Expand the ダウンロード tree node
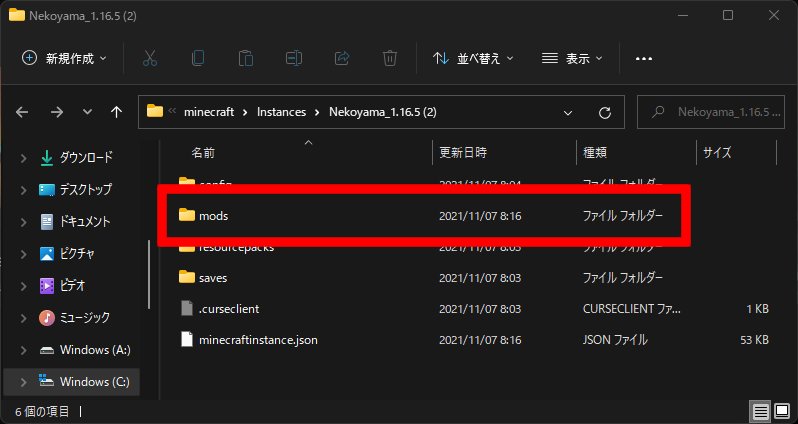Screen dimensions: 798x424 [23, 158]
